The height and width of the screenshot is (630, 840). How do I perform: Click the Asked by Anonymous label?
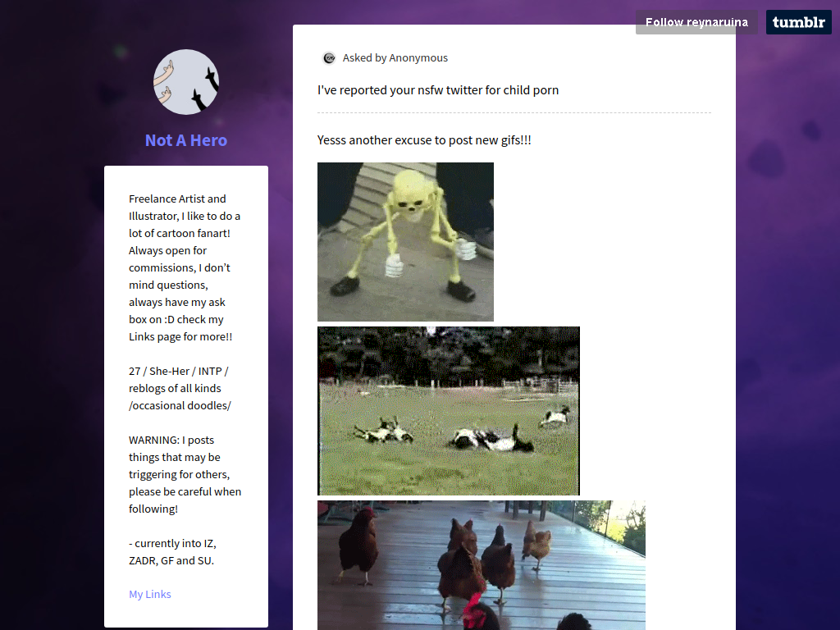point(395,58)
